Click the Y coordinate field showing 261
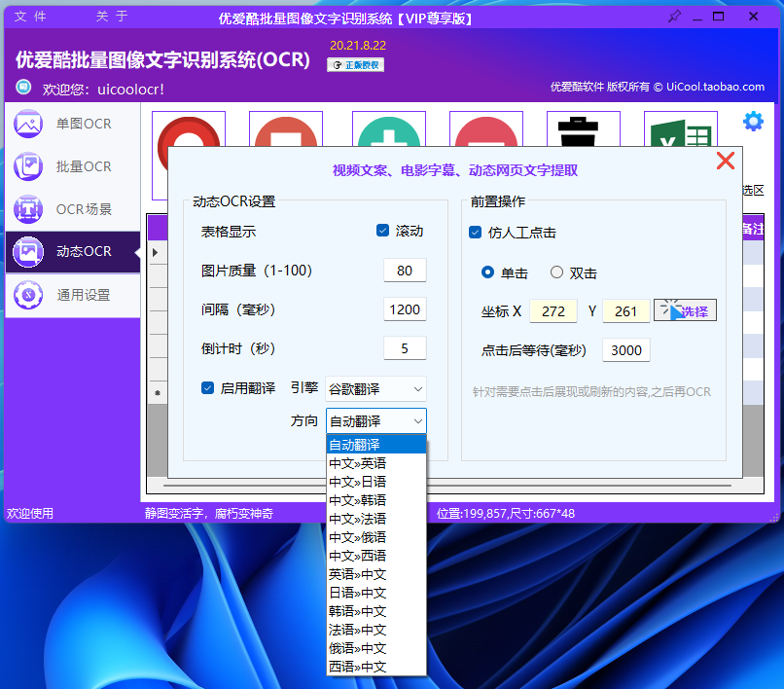 (626, 311)
